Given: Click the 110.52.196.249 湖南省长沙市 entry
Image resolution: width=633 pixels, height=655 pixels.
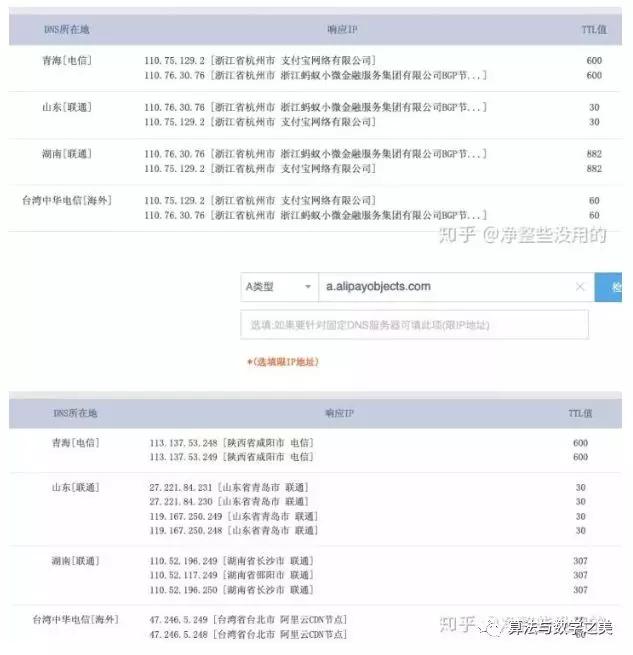Looking at the screenshot, I should 231,561.
